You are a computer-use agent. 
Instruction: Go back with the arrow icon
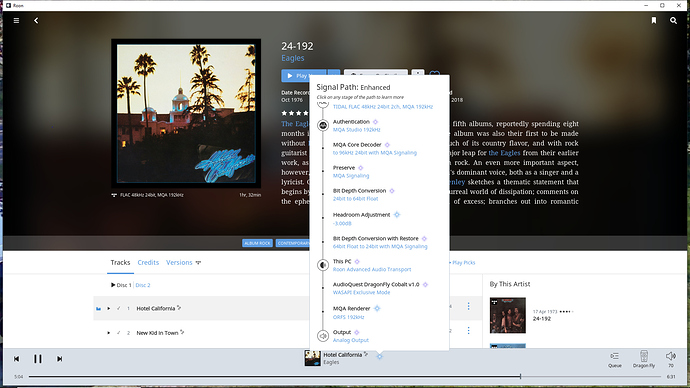(x=36, y=20)
